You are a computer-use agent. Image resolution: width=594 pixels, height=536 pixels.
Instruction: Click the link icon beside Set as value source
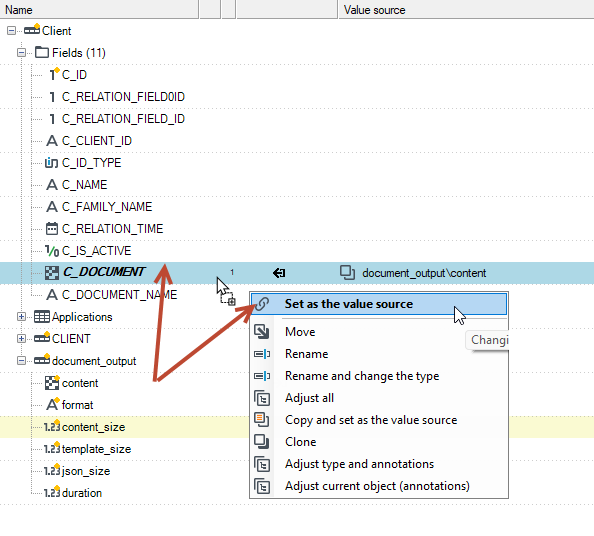click(x=262, y=304)
